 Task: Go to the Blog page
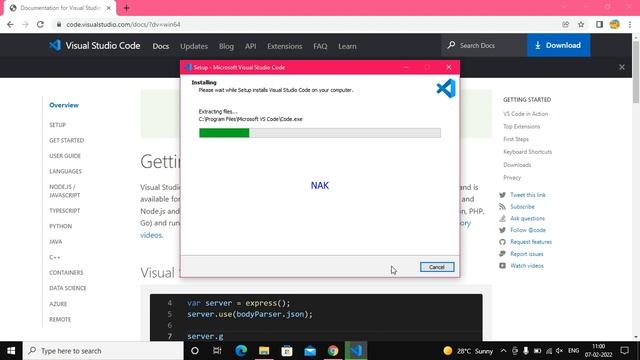226,46
